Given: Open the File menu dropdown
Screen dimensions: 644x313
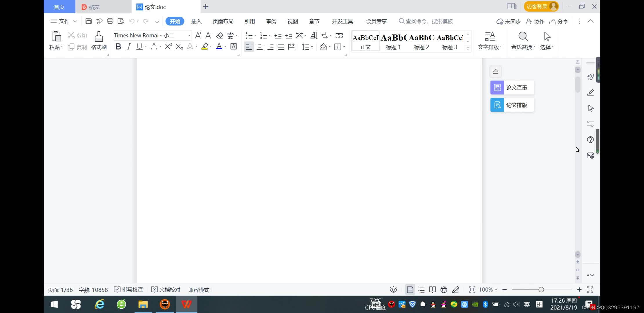Looking at the screenshot, I should pos(64,21).
